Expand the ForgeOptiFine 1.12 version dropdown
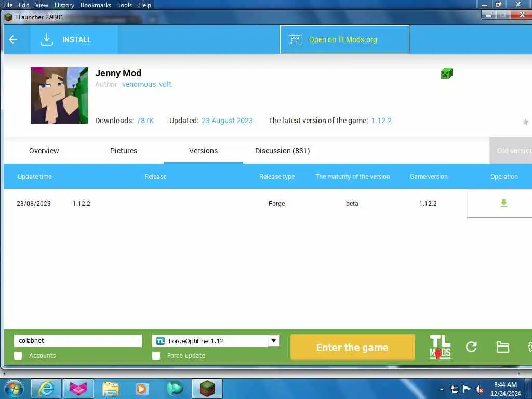This screenshot has width=532, height=399. pos(273,341)
